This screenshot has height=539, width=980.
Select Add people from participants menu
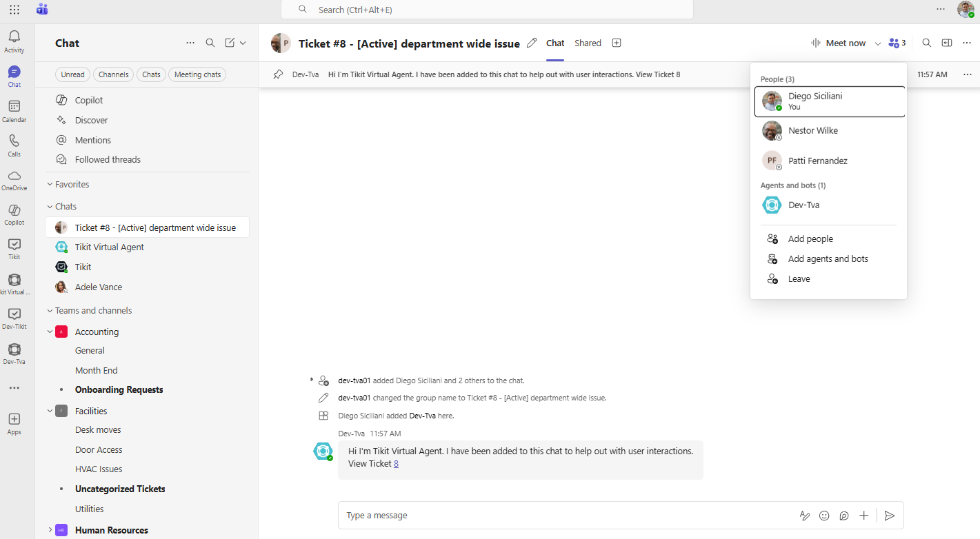810,239
